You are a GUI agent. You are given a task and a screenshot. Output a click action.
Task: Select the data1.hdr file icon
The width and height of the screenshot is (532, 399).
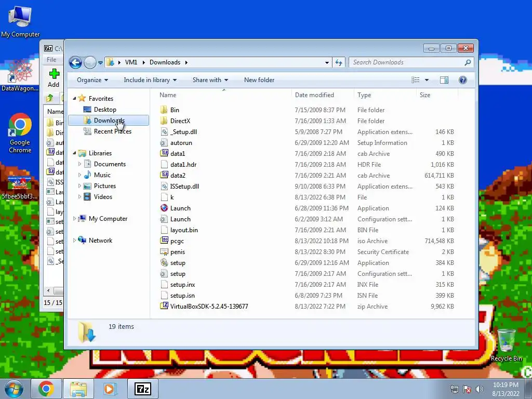[164, 164]
